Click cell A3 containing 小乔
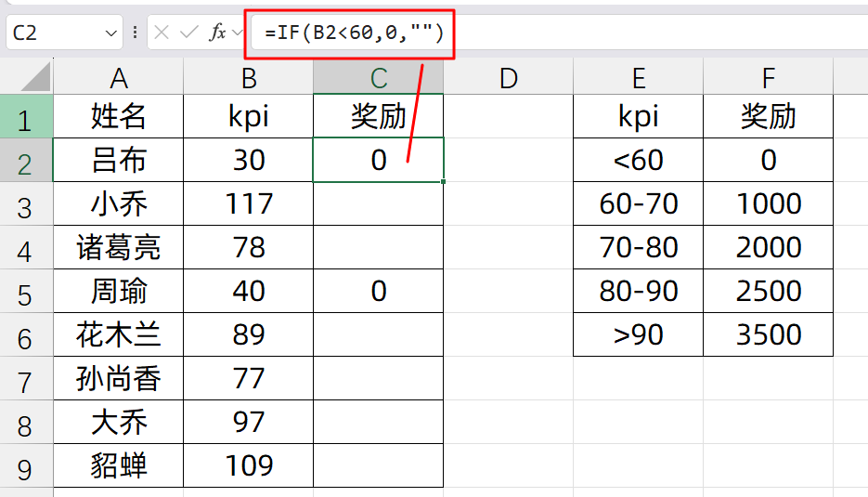 (x=119, y=203)
